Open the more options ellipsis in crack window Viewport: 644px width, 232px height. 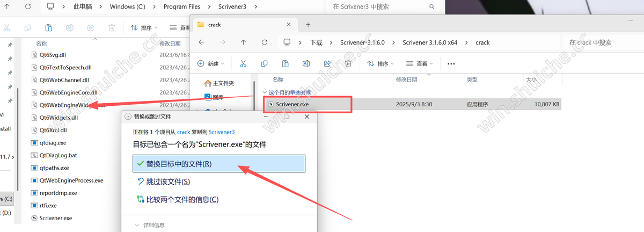click(x=451, y=63)
